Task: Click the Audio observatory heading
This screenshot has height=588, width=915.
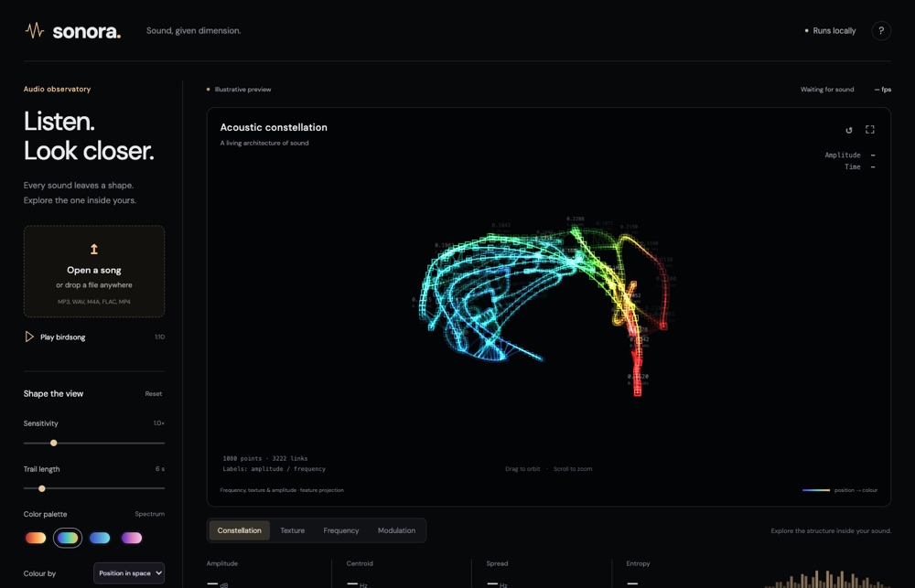Action: 57,90
